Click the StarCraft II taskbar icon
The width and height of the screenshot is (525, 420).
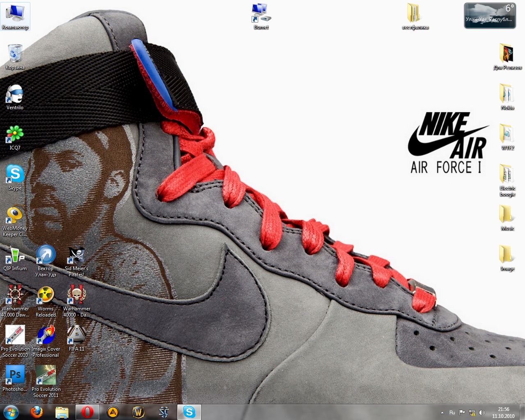164,412
